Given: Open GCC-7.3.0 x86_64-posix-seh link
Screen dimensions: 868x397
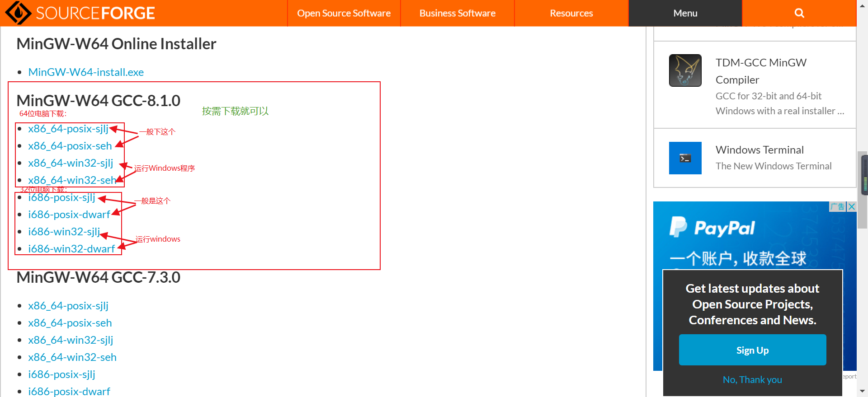Looking at the screenshot, I should [70, 323].
